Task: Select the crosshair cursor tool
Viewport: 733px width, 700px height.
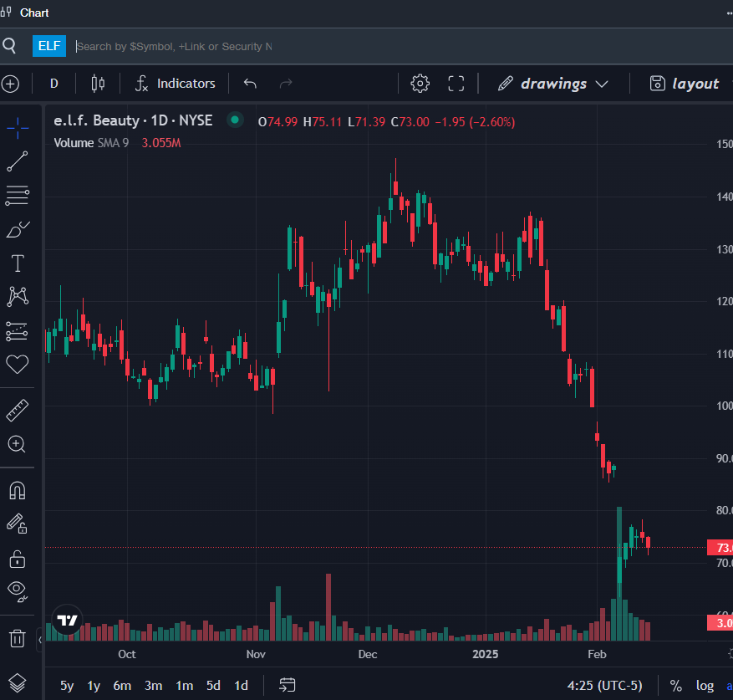Action: (x=18, y=128)
